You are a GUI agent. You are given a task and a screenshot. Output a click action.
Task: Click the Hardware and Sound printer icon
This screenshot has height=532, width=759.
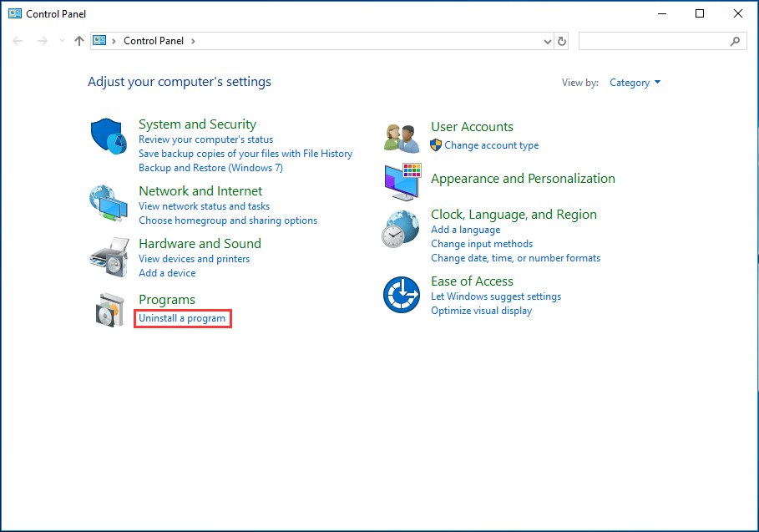108,256
